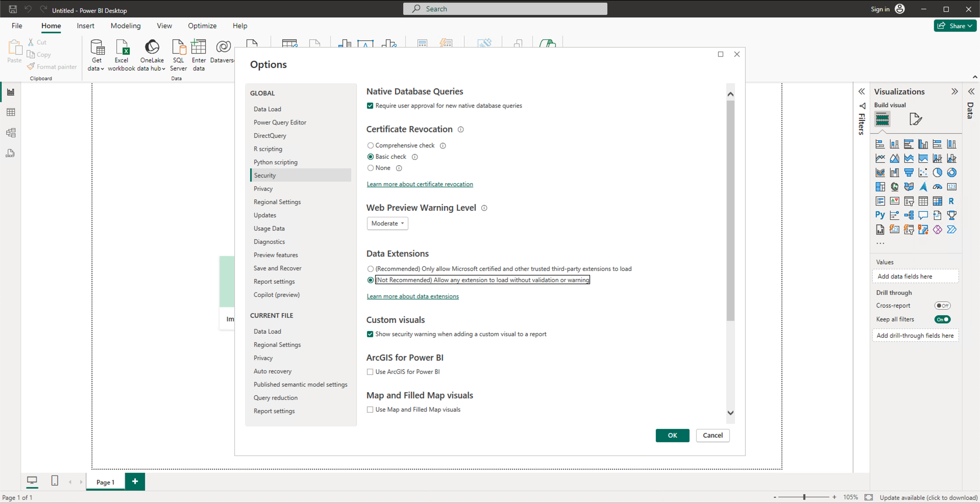Select the Q&A visual
Viewport: 980px width, 503px height.
(923, 215)
